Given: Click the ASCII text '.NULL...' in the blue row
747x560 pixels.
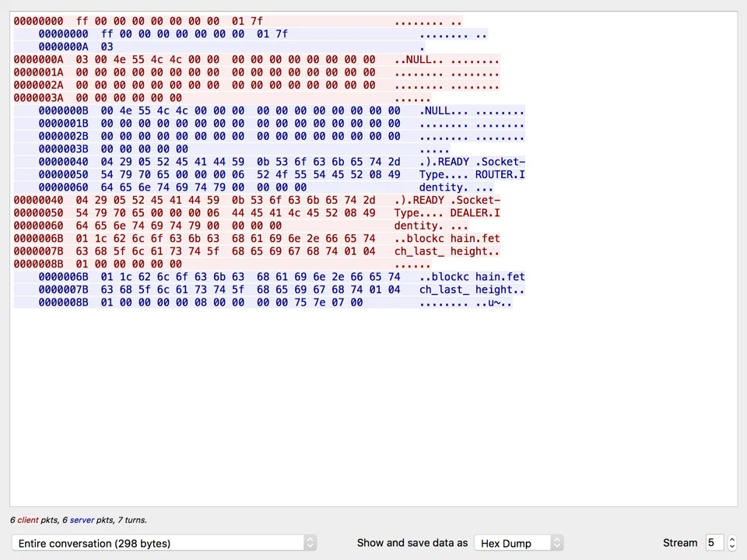Looking at the screenshot, I should (444, 111).
